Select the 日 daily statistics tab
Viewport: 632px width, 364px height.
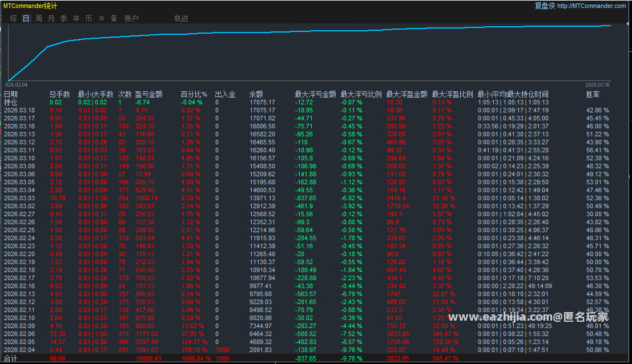click(26, 18)
